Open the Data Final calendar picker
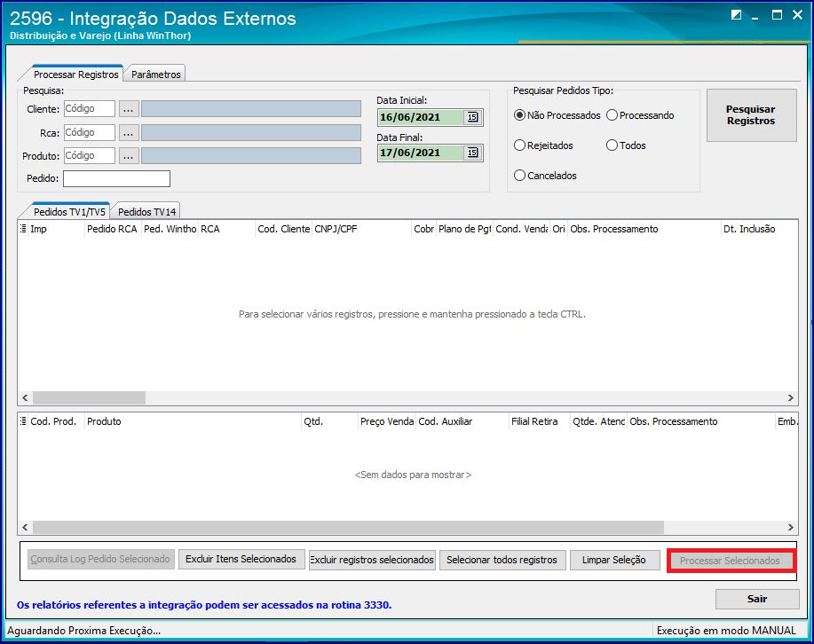Screen dimensions: 814x644 coord(472,153)
